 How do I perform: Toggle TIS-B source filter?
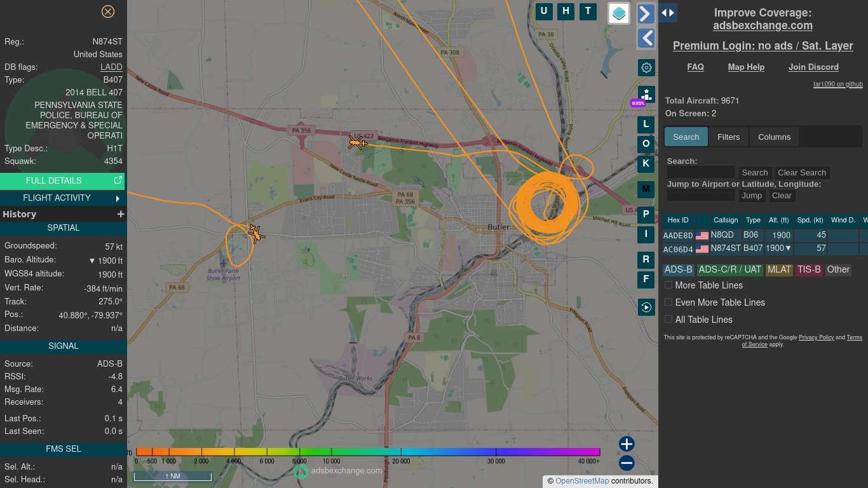click(810, 270)
